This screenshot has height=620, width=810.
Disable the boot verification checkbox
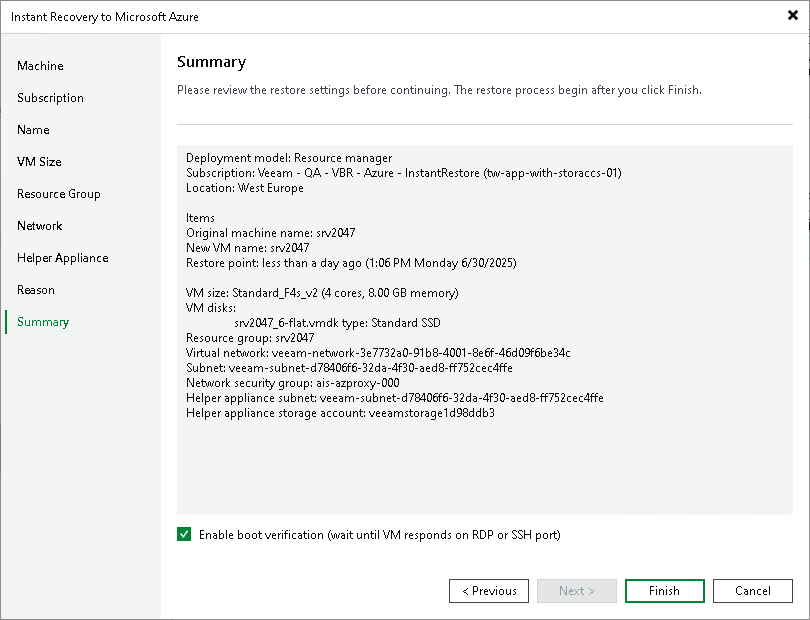click(184, 534)
